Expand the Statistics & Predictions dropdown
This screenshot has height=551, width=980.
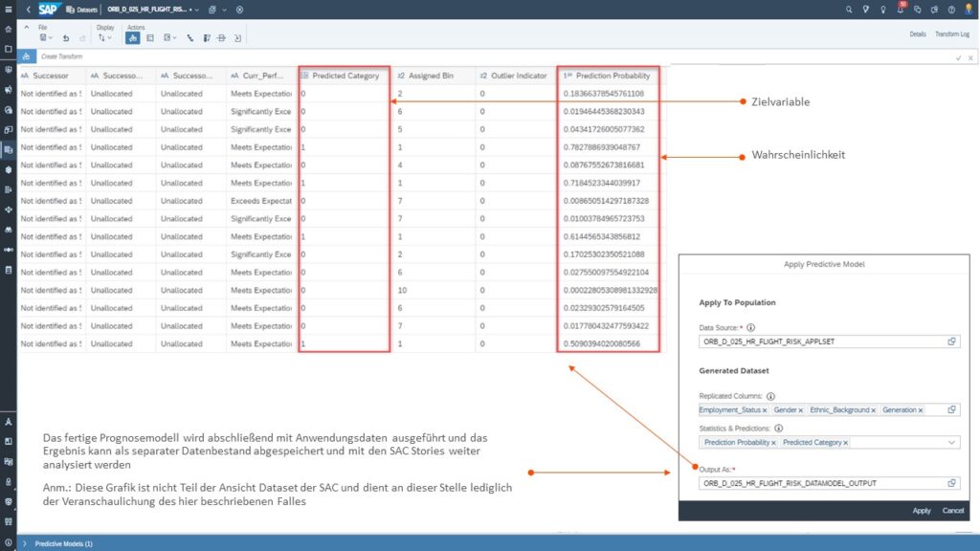coord(951,442)
